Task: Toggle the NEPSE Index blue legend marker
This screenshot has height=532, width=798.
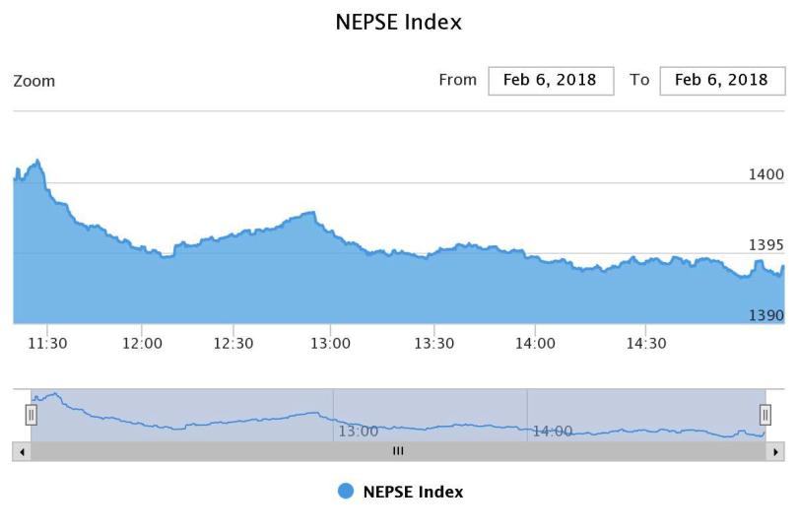Action: 346,492
